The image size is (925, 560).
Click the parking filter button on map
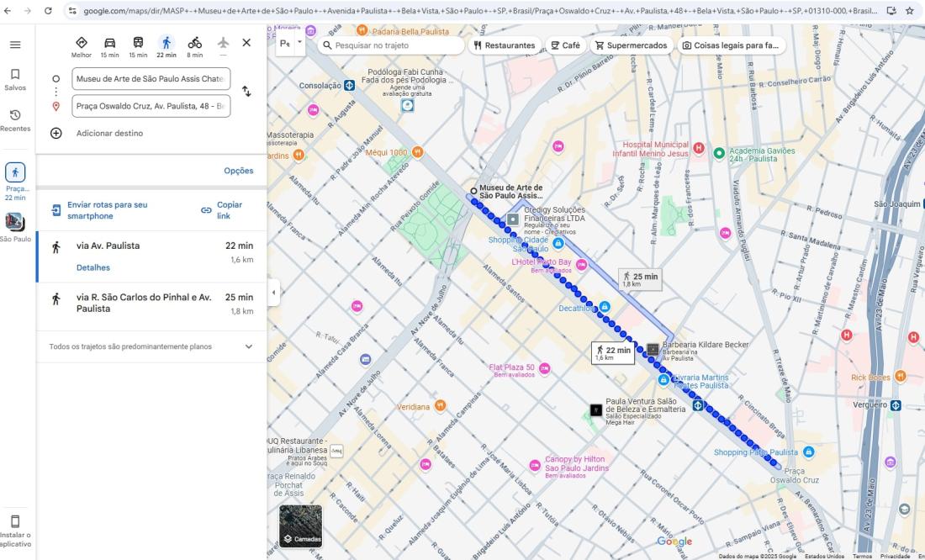point(285,45)
